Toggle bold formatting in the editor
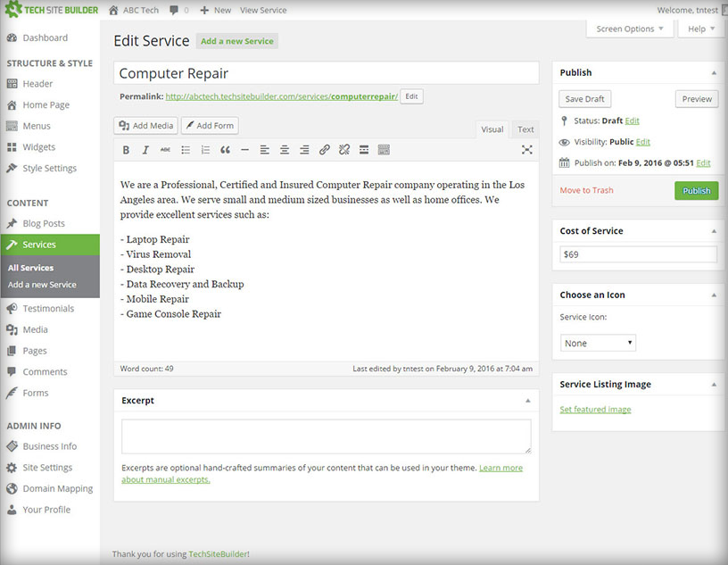This screenshot has width=728, height=565. (x=126, y=149)
